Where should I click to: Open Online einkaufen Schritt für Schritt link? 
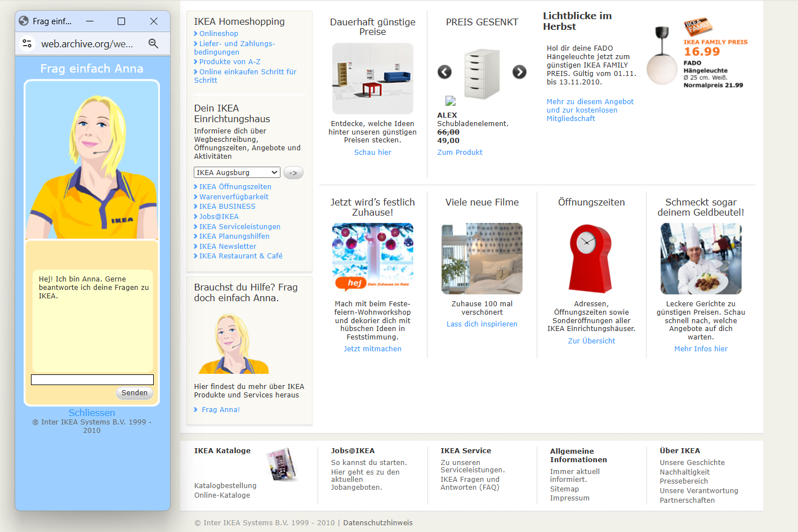click(246, 76)
